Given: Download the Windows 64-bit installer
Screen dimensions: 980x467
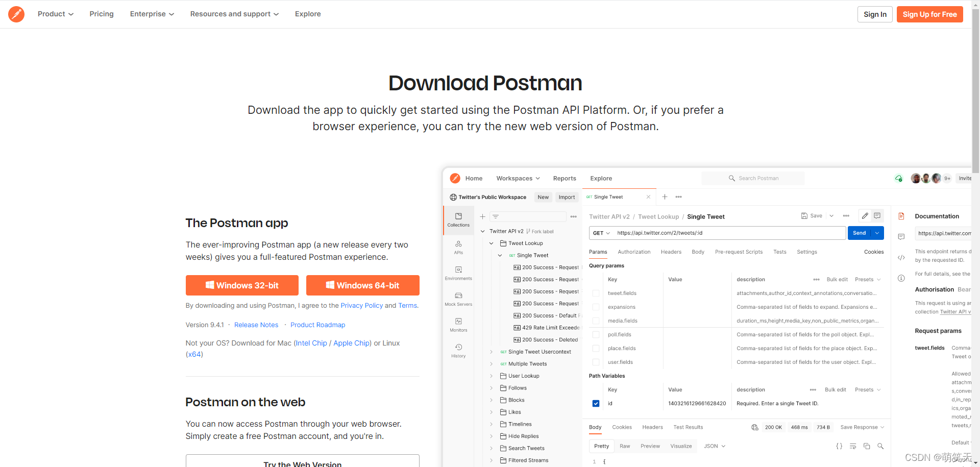Looking at the screenshot, I should (362, 285).
